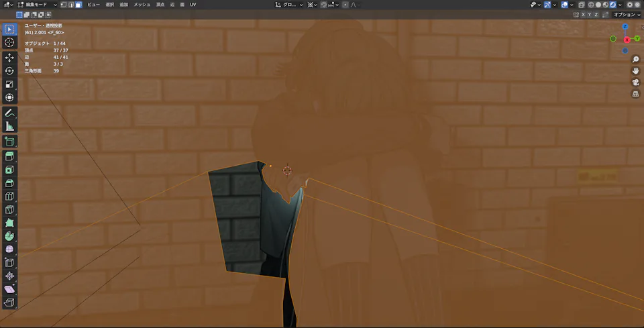Select the Bevel tool
Image resolution: width=644 pixels, height=328 pixels.
9,183
